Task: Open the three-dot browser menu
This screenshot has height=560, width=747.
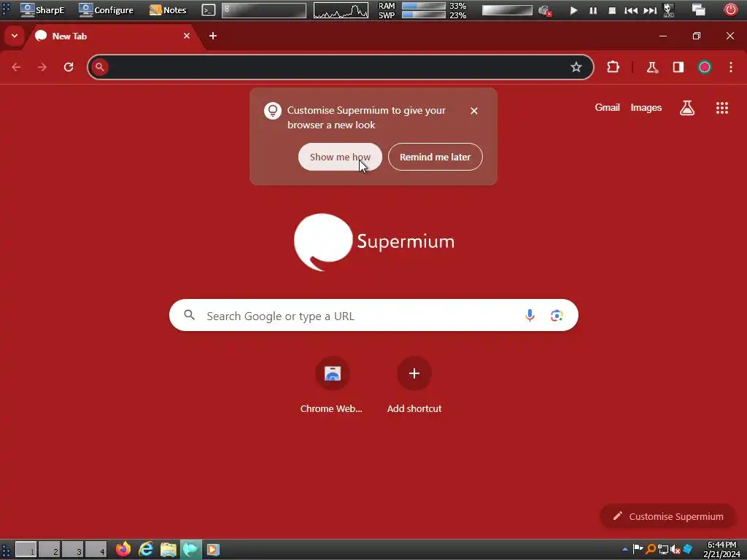Action: pos(731,67)
